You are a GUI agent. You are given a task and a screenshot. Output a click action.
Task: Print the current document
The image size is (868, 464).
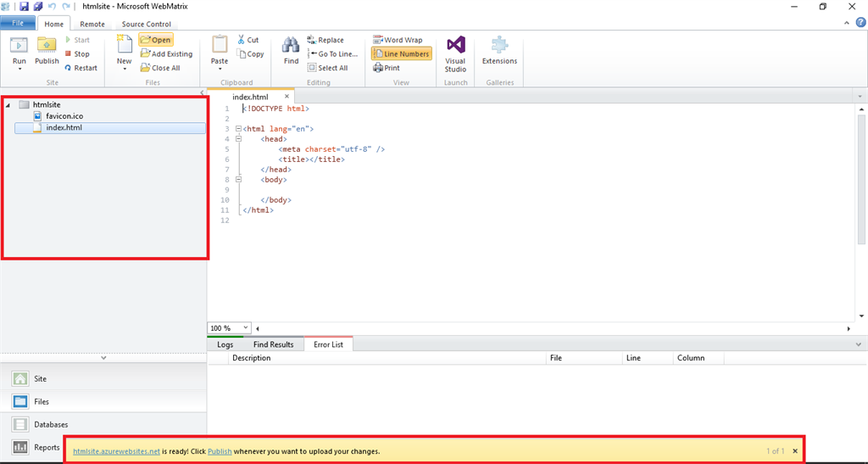[387, 68]
